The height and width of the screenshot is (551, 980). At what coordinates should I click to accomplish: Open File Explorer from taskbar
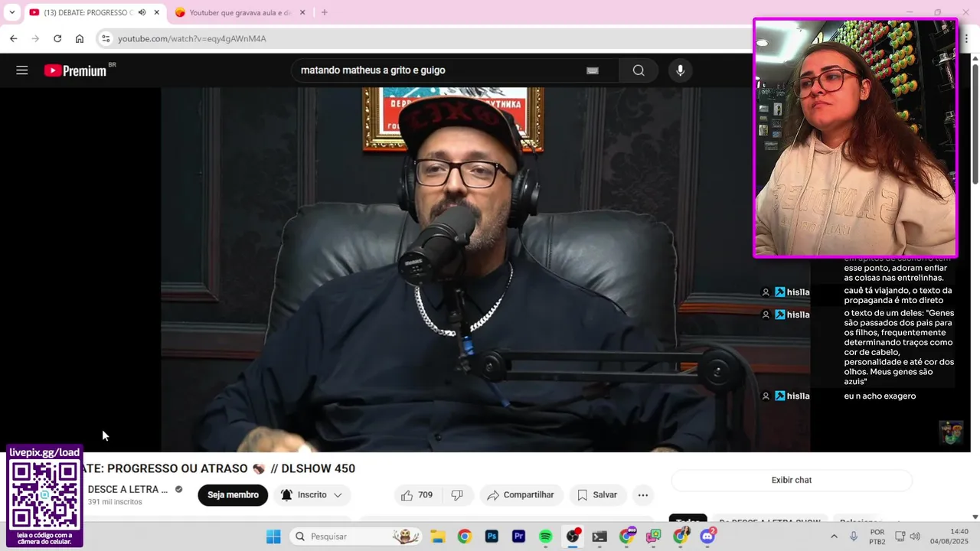(437, 536)
